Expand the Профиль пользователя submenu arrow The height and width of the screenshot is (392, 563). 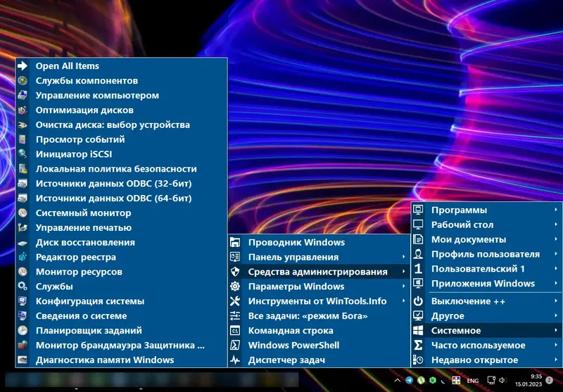(x=556, y=254)
